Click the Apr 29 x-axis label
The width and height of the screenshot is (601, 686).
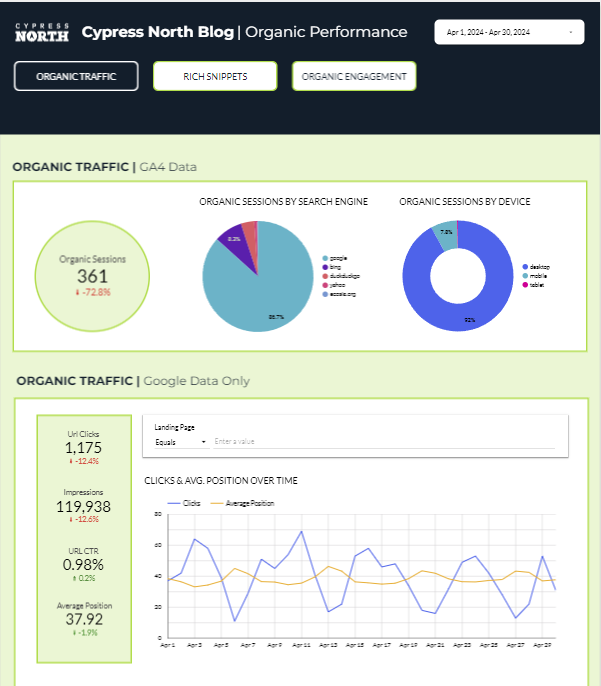542,645
